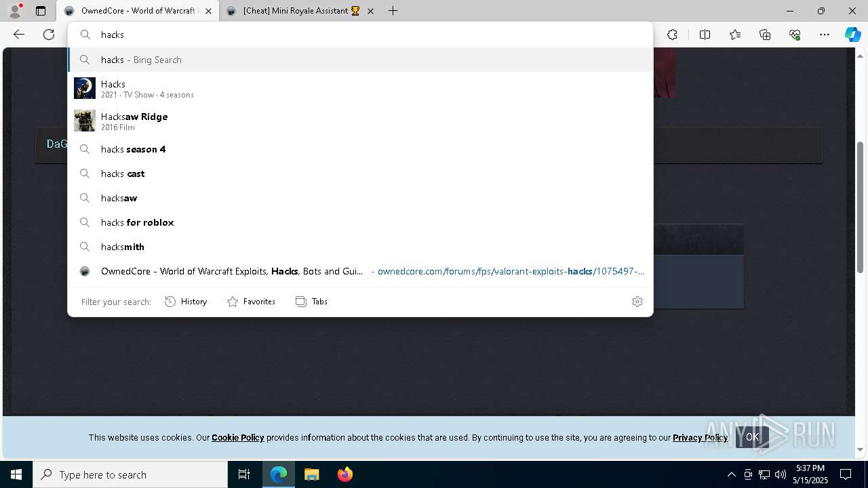The width and height of the screenshot is (868, 488).
Task: Choose 'hacks for roblox' suggestion
Action: pos(360,222)
